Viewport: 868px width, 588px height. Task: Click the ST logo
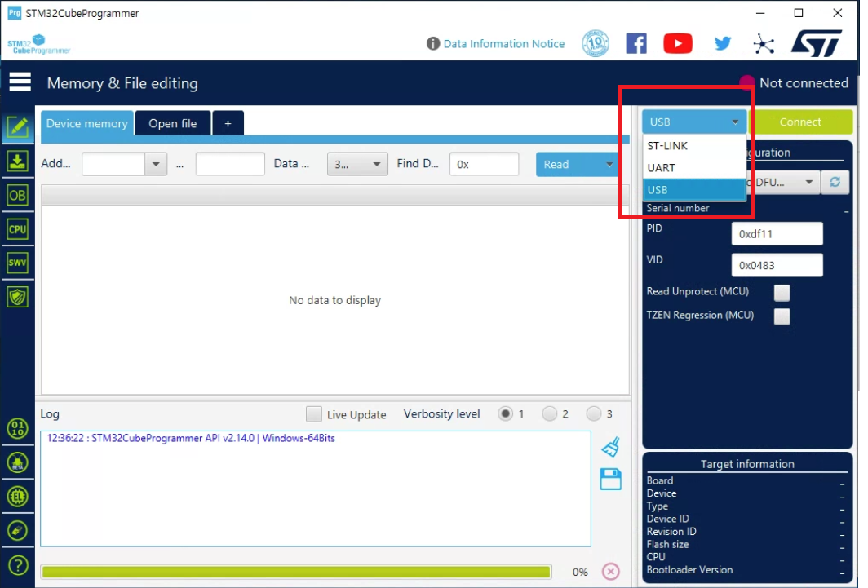(817, 43)
